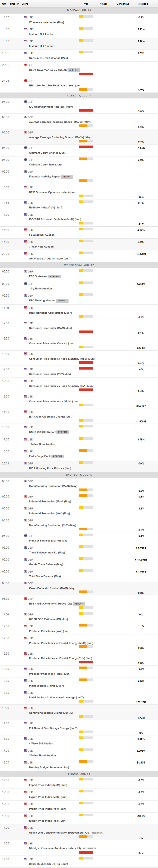Image resolution: width=158 pixels, height=868 pixels.
Task: Click the UK flag for BoE's Governor Bailey speech
Action: 26,65
